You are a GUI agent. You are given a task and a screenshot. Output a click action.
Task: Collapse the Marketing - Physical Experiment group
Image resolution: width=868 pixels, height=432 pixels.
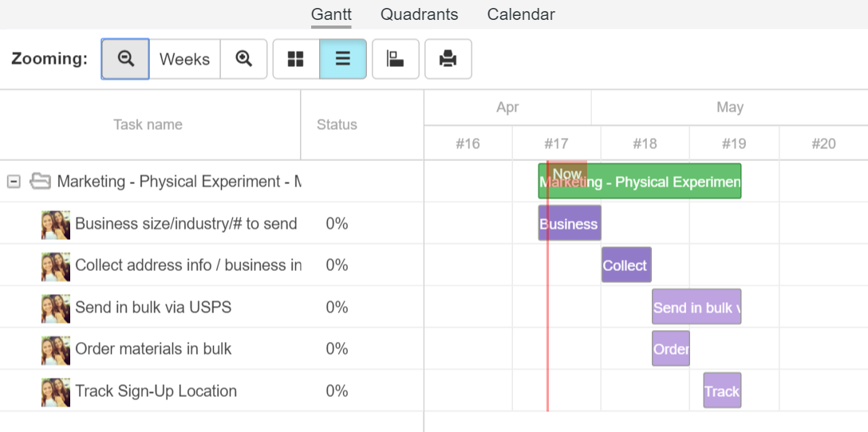coord(14,182)
